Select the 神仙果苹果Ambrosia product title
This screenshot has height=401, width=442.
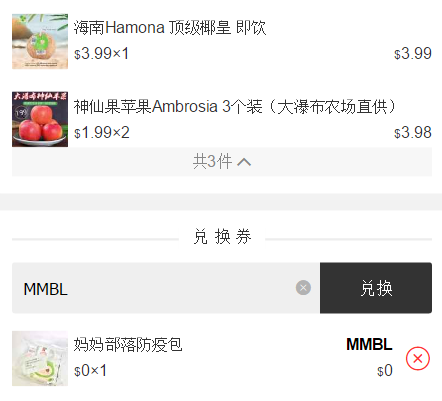pos(235,107)
